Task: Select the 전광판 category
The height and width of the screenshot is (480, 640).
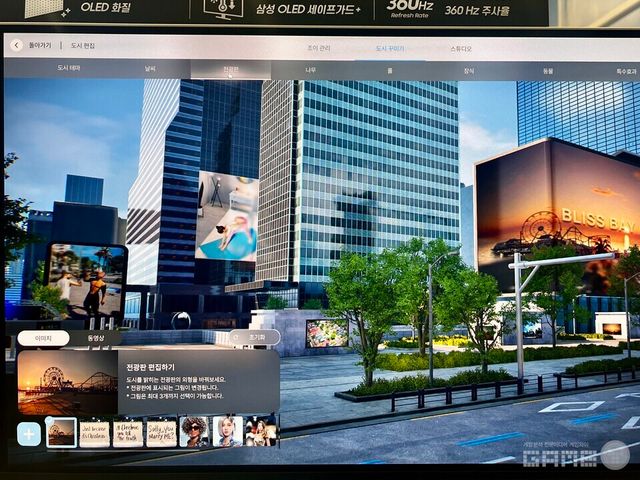Action: point(231,70)
